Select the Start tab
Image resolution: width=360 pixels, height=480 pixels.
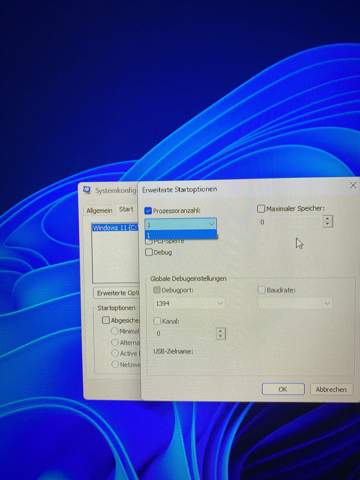[126, 209]
